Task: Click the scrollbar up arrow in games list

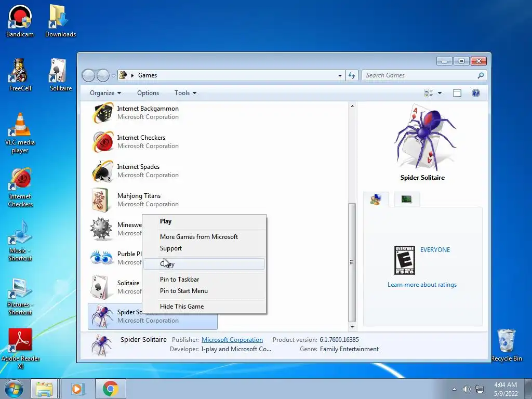Action: [352, 106]
